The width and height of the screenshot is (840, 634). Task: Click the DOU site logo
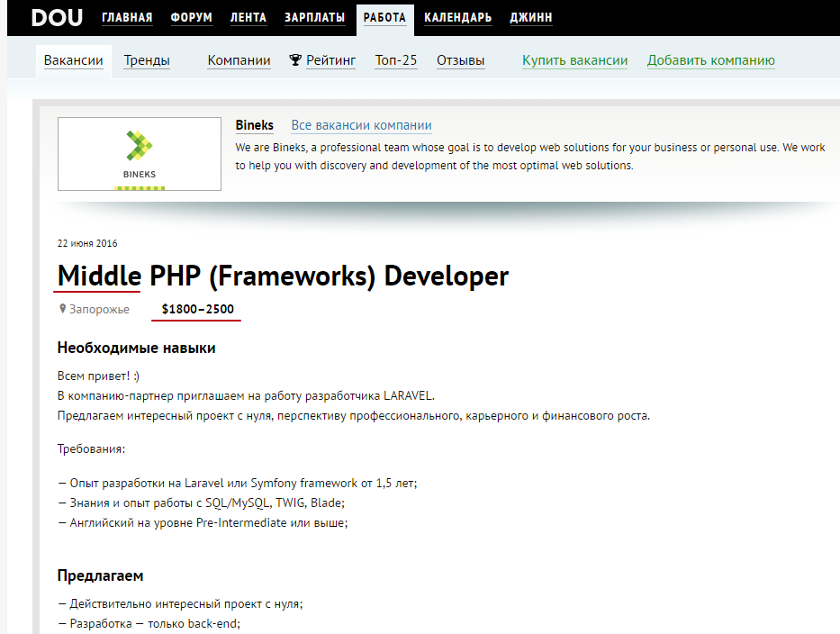57,18
